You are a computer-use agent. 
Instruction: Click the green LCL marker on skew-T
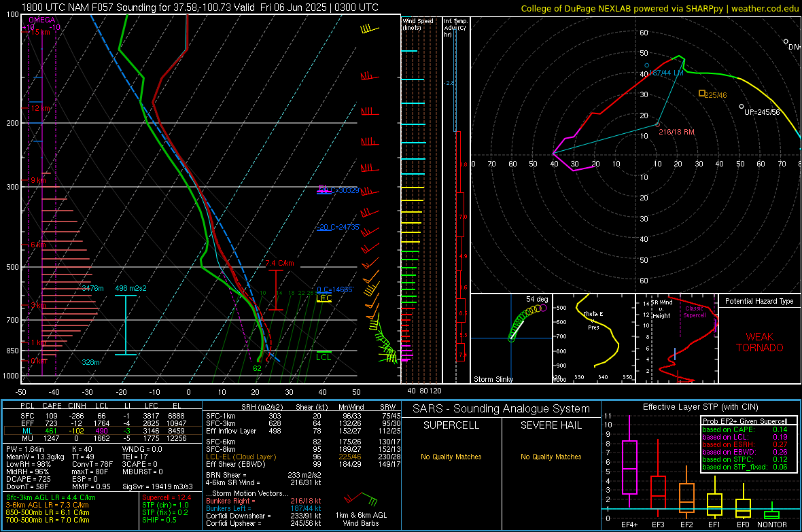(x=324, y=357)
